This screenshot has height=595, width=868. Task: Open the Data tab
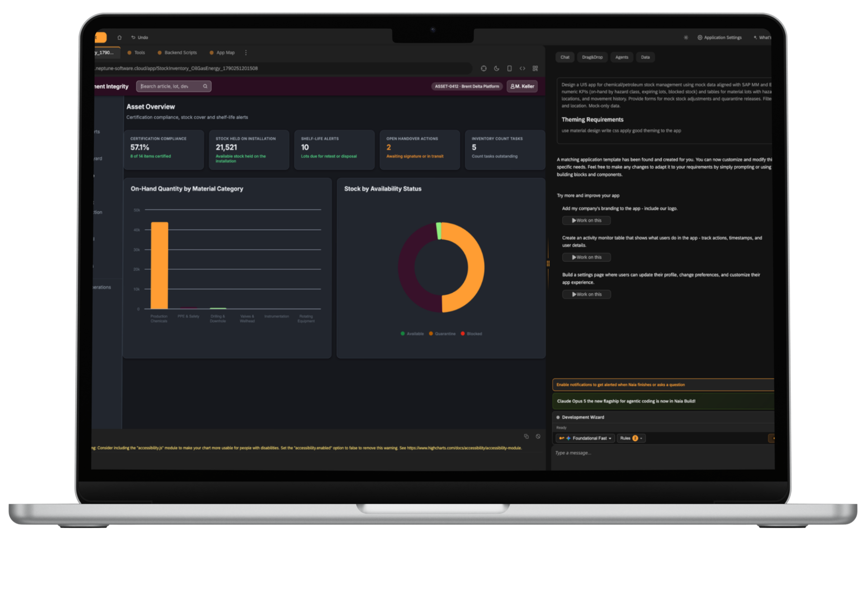[x=645, y=57]
